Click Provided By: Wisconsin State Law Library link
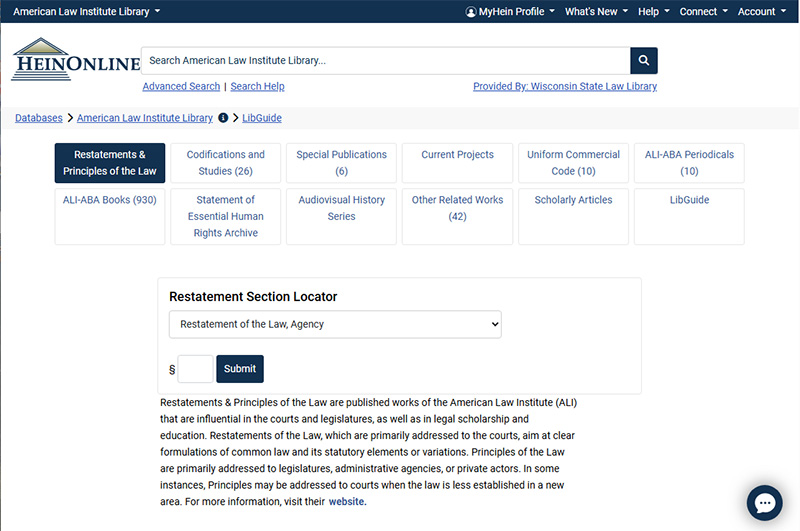The image size is (800, 531). point(565,86)
